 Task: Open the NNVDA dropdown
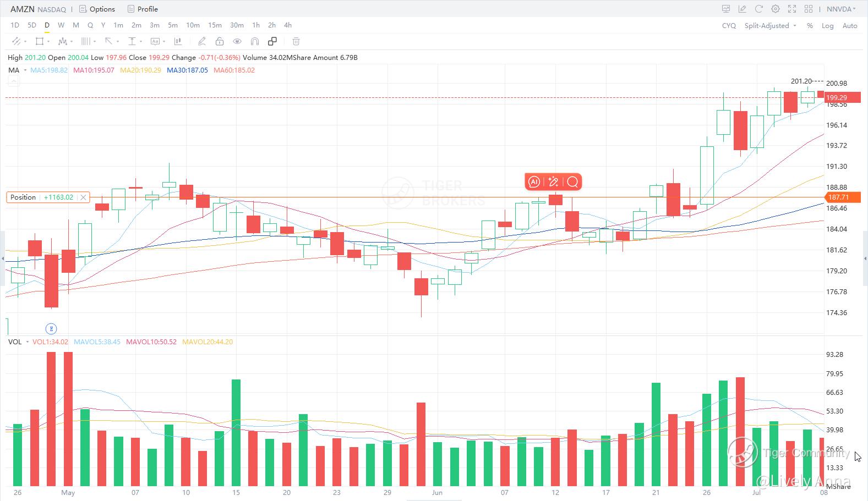coord(842,9)
